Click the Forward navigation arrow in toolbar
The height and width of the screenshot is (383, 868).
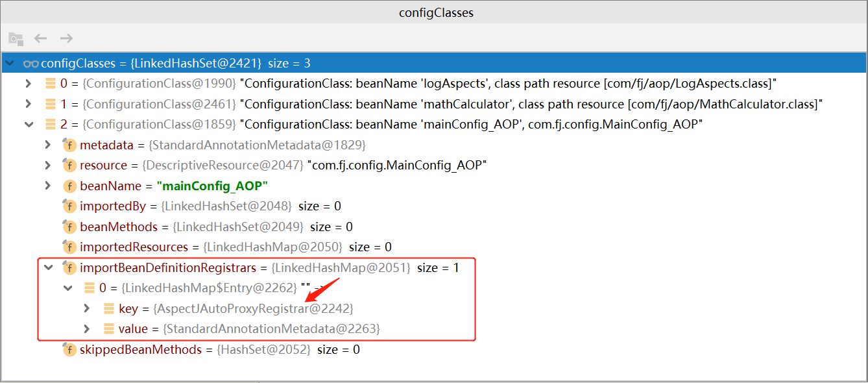(x=66, y=38)
